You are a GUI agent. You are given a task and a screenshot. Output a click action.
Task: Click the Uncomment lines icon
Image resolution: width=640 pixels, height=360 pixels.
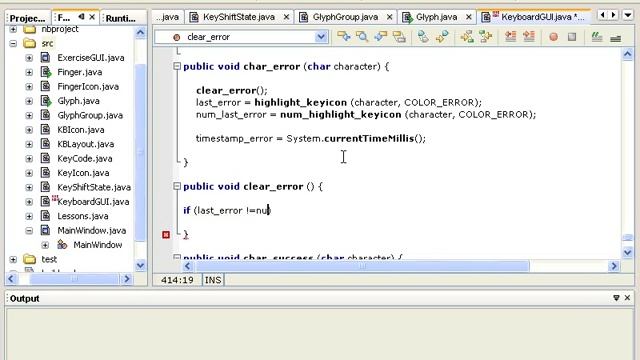(616, 38)
